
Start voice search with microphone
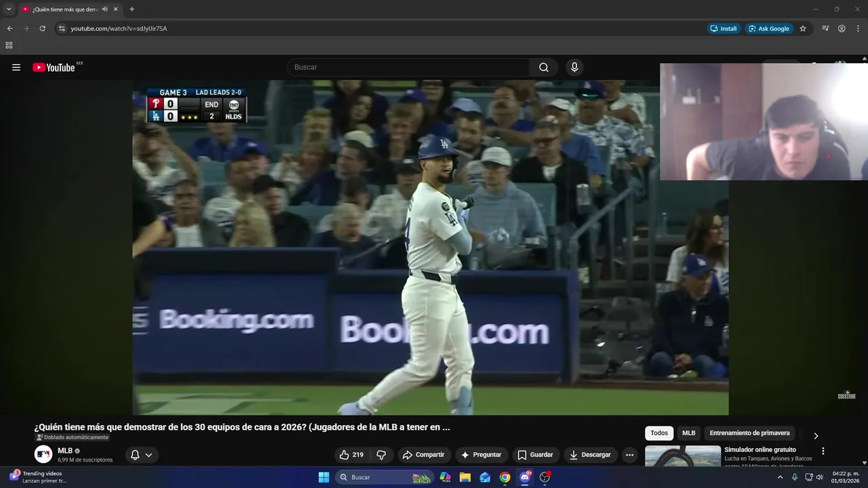click(574, 67)
